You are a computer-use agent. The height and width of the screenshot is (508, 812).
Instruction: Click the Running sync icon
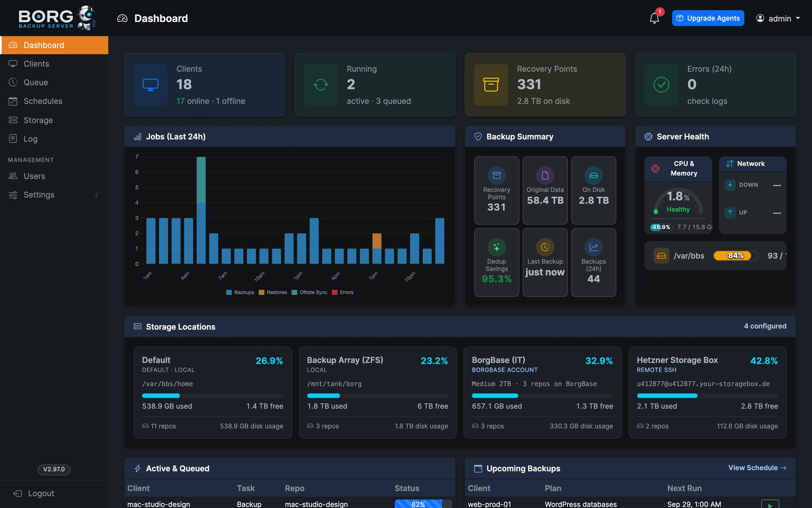(321, 85)
